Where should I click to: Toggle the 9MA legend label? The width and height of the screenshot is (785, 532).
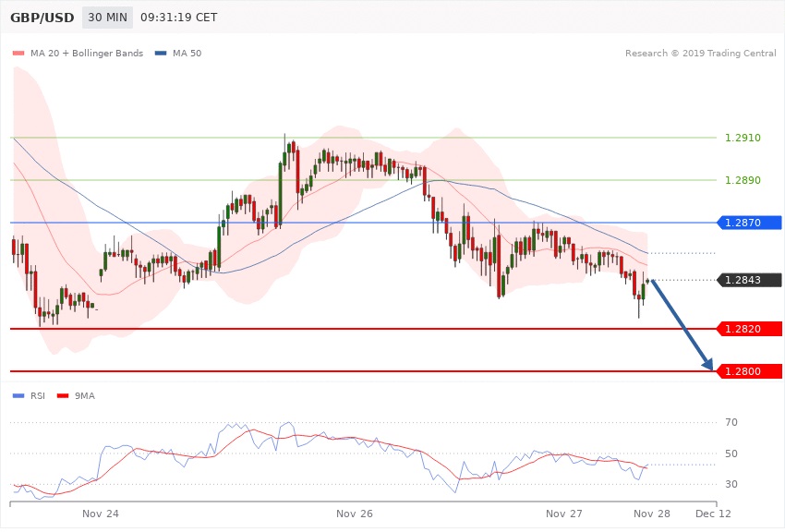click(x=84, y=395)
